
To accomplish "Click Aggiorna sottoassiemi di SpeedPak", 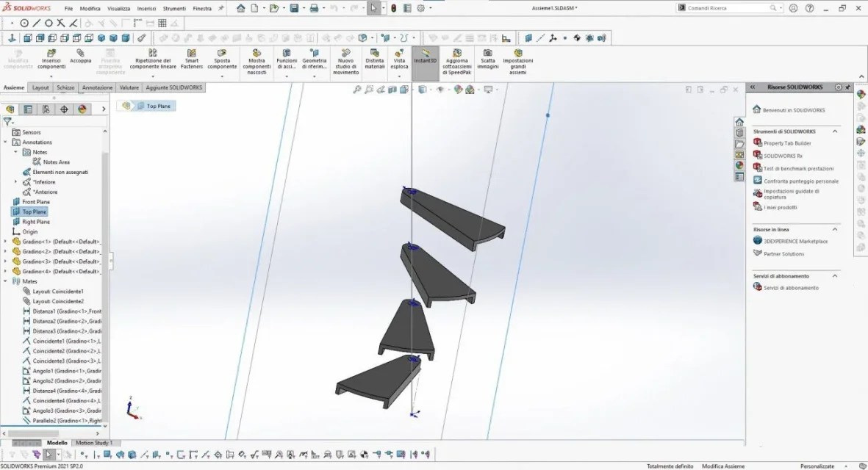I will (456, 62).
